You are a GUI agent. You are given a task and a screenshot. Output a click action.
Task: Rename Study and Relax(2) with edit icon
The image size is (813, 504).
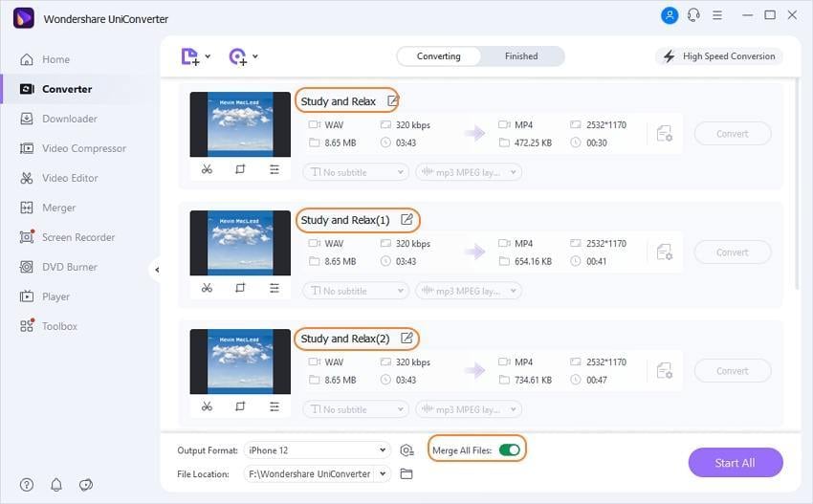[x=406, y=339]
